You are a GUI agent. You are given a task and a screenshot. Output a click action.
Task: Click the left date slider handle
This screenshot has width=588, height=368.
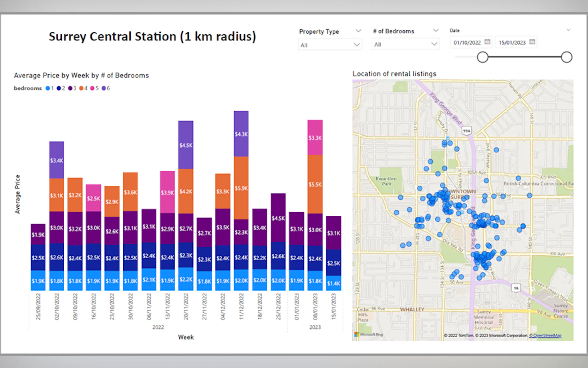click(x=482, y=57)
